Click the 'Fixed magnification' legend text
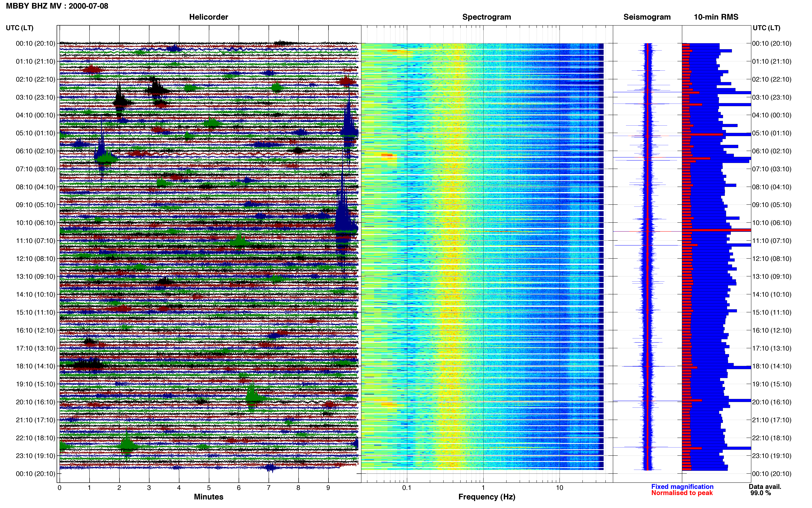This screenshot has width=812, height=508. (682, 486)
